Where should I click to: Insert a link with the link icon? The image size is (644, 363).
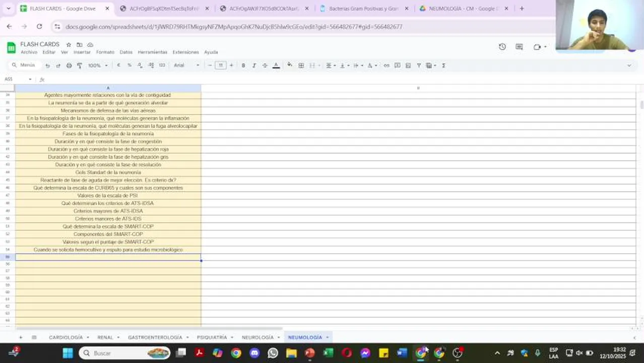click(387, 66)
